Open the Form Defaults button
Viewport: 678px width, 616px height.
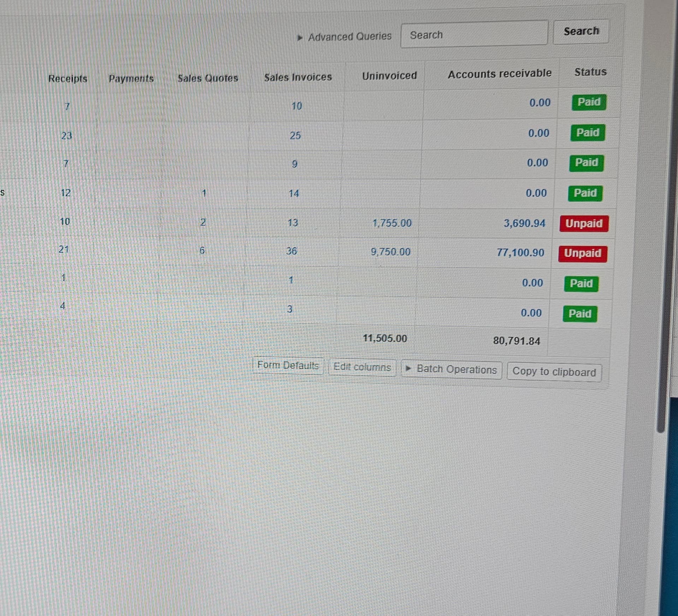click(x=288, y=365)
